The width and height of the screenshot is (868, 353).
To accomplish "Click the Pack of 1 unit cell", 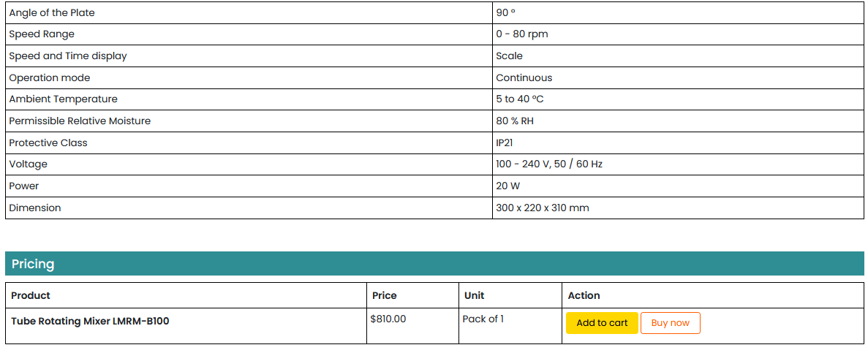I will 483,319.
